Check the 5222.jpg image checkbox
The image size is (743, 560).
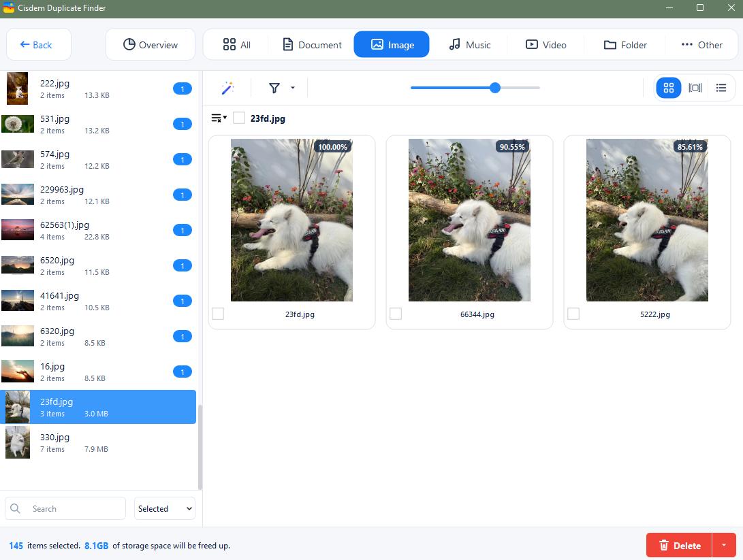tap(573, 314)
